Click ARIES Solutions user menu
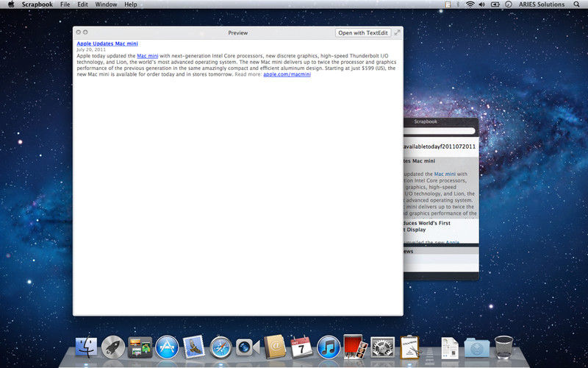 pyautogui.click(x=542, y=4)
